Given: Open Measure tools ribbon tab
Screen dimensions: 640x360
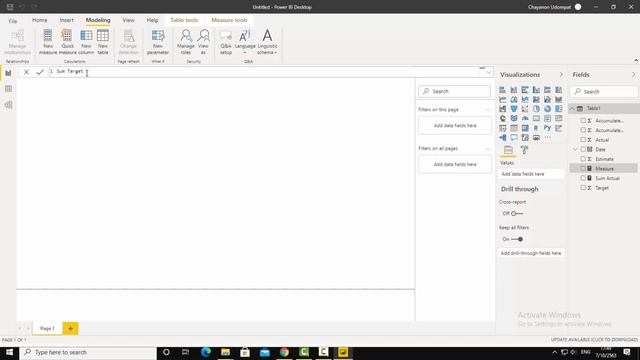Looking at the screenshot, I should point(229,20).
